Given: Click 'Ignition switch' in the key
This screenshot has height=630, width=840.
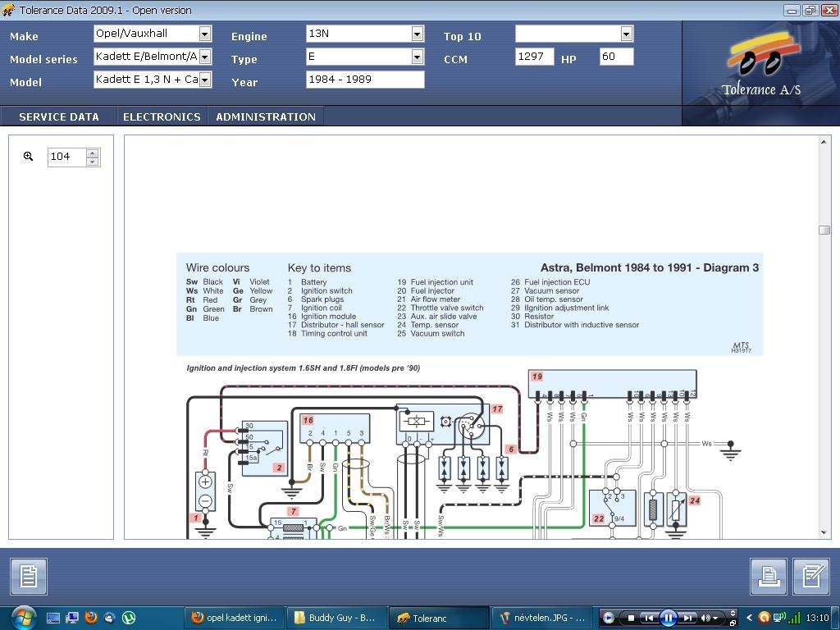Looking at the screenshot, I should click(x=326, y=291).
